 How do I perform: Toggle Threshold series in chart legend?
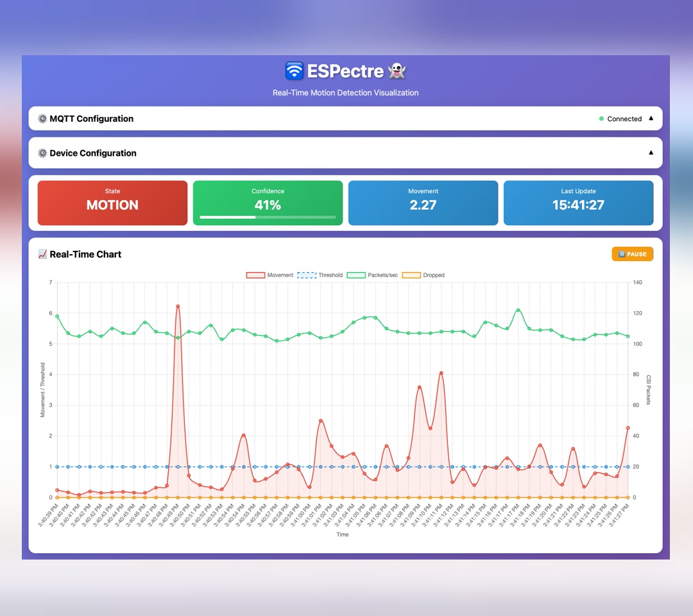pos(320,275)
